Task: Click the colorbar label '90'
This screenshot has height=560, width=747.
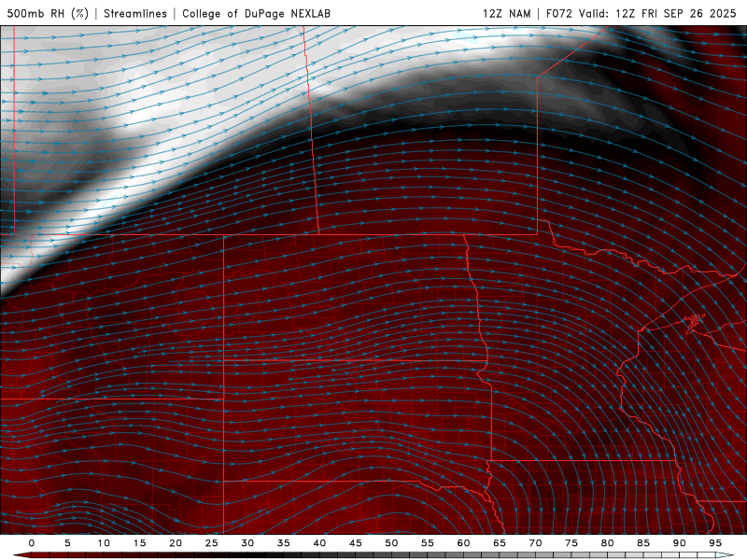Action: tap(679, 543)
